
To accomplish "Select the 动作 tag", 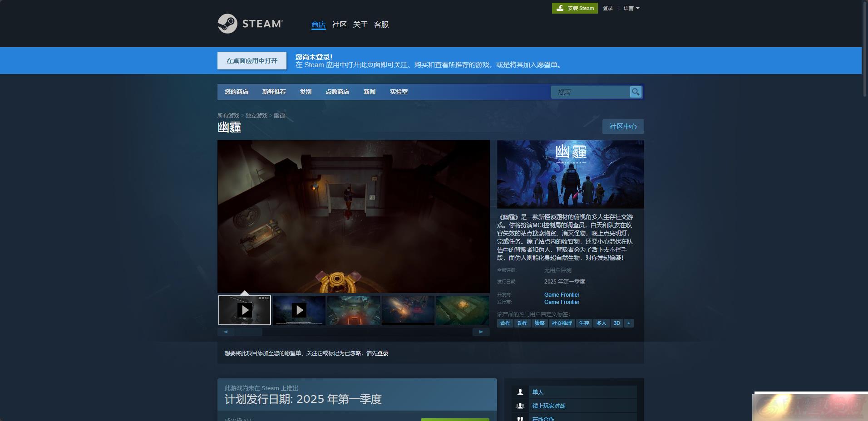I will coord(523,323).
